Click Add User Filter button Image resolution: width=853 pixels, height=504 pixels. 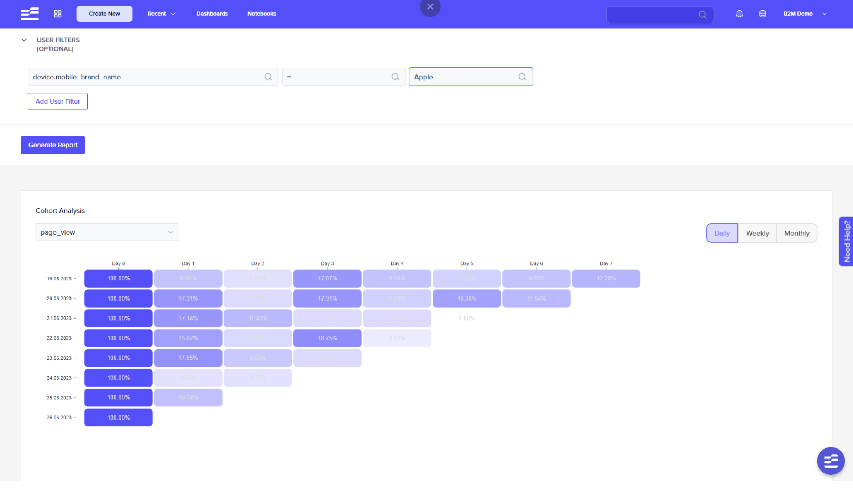[x=58, y=101]
